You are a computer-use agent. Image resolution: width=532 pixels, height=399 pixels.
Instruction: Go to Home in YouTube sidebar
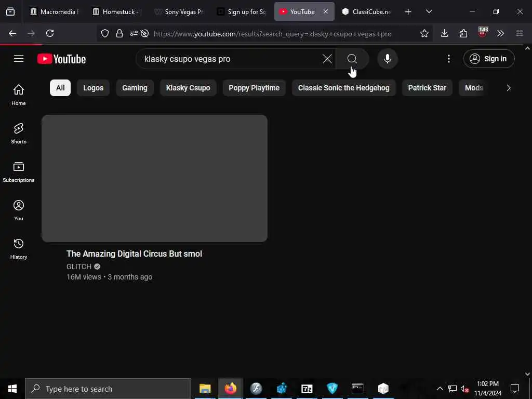coord(19,95)
